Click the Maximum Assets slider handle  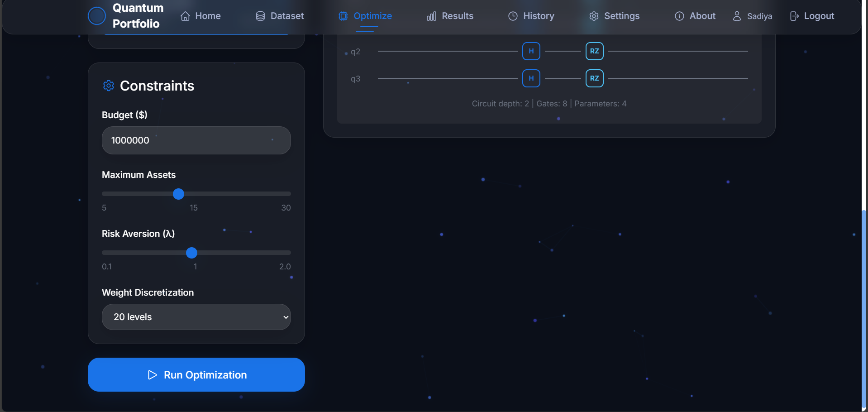(x=179, y=194)
